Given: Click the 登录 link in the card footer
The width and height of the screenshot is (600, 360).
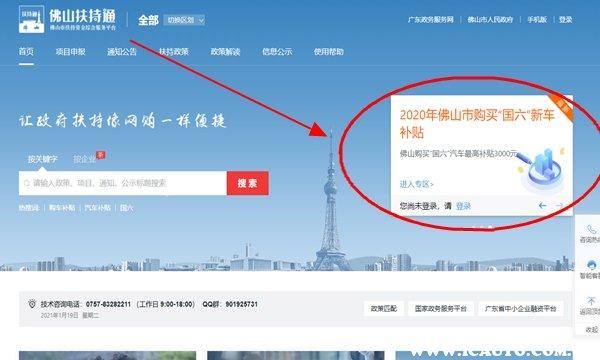Looking at the screenshot, I should (463, 206).
